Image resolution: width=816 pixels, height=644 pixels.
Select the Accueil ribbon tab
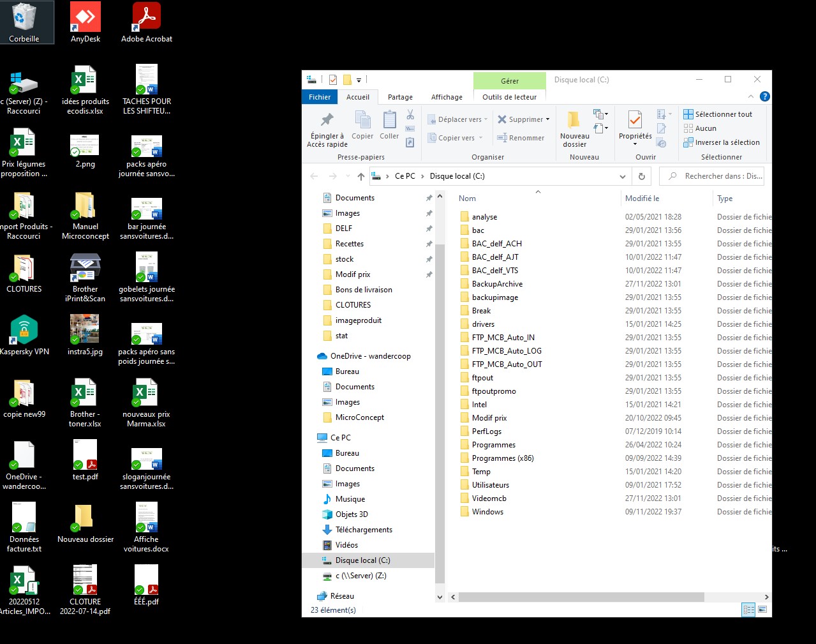(x=358, y=97)
